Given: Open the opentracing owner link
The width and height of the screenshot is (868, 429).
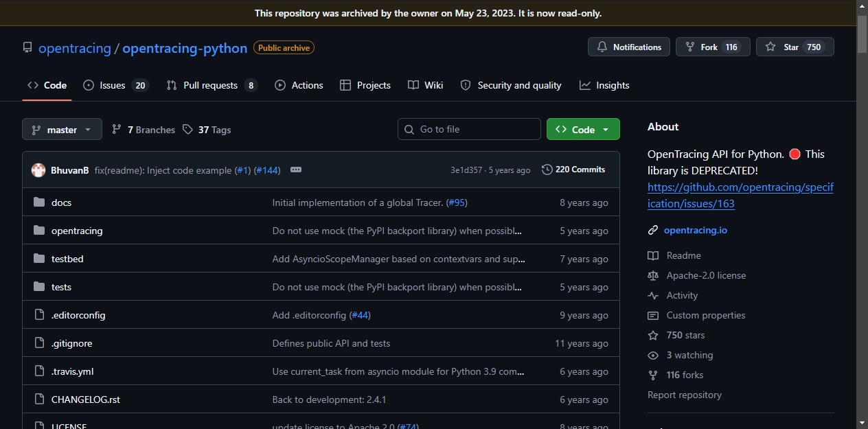Looking at the screenshot, I should pyautogui.click(x=74, y=48).
